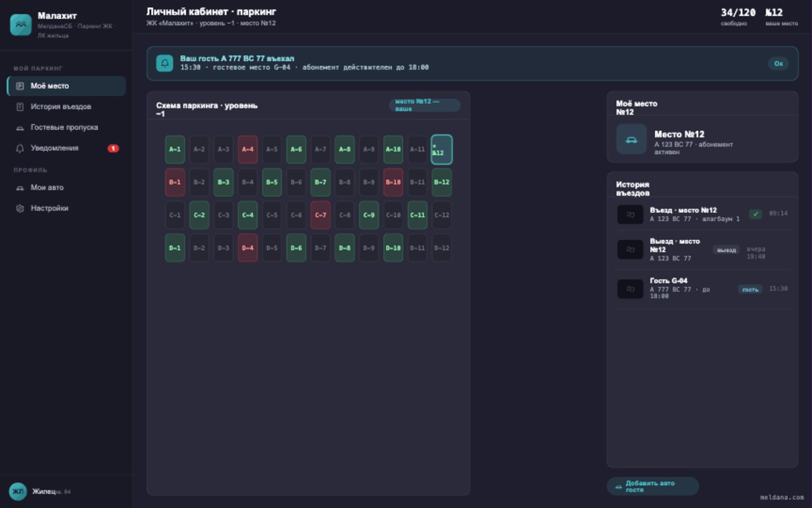Click the settings gear icon in sidebar

20,208
